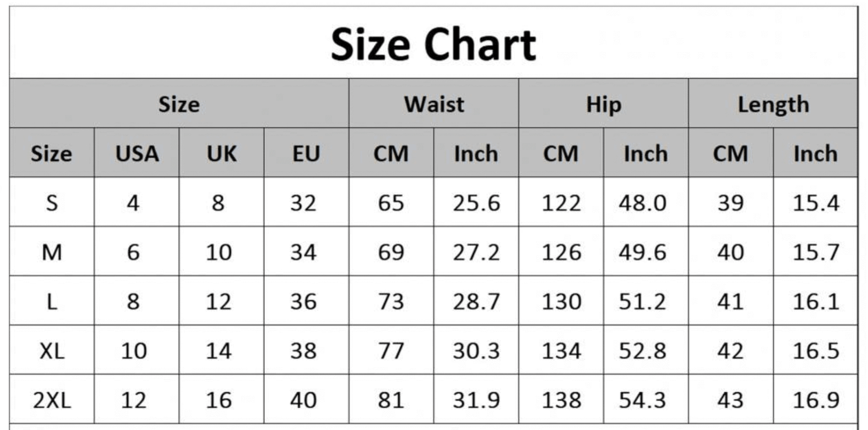The height and width of the screenshot is (430, 868).
Task: Click hip inch value 54.3
Action: click(642, 400)
